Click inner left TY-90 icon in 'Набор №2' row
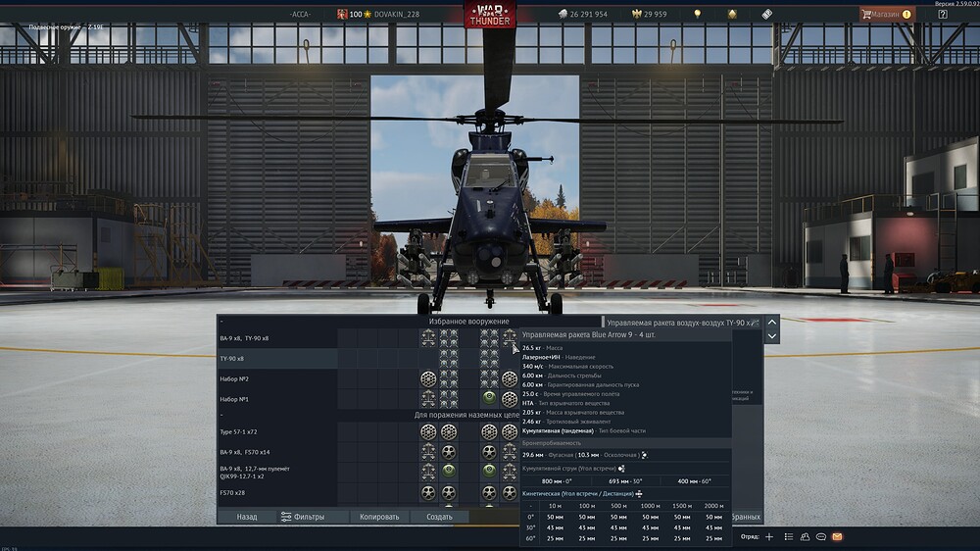Viewport: 980px width, 551px height. (x=449, y=379)
